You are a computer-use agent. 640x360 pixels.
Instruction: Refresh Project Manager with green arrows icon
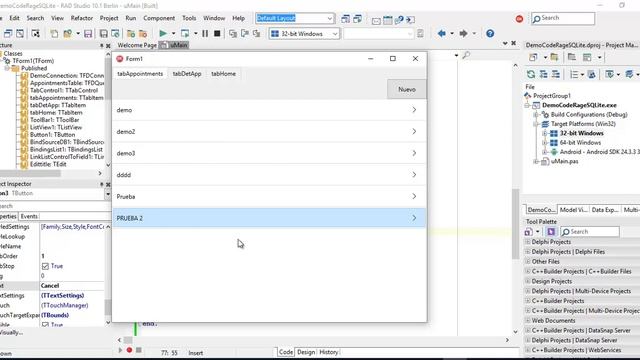click(531, 74)
